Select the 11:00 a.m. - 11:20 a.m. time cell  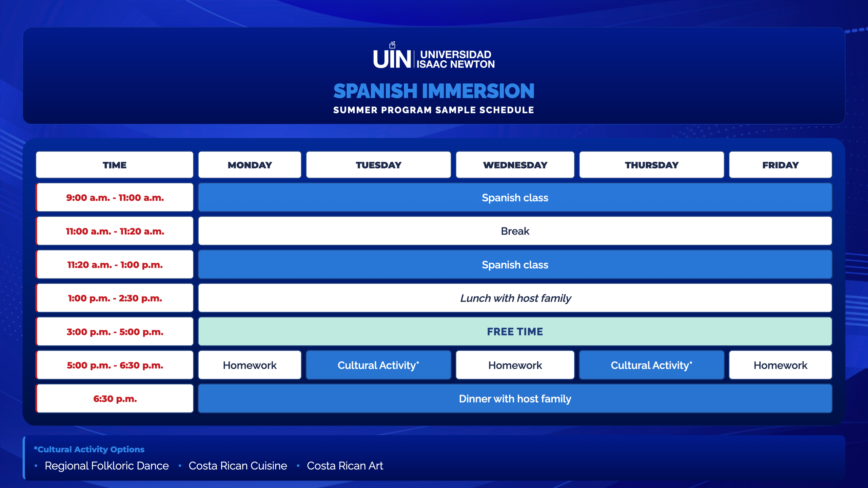tap(115, 231)
